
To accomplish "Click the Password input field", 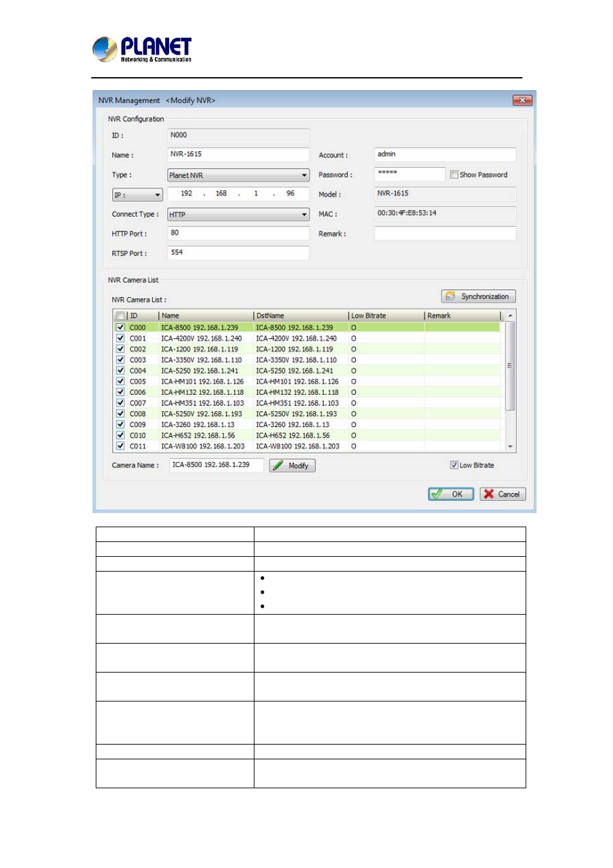I will pos(410,174).
